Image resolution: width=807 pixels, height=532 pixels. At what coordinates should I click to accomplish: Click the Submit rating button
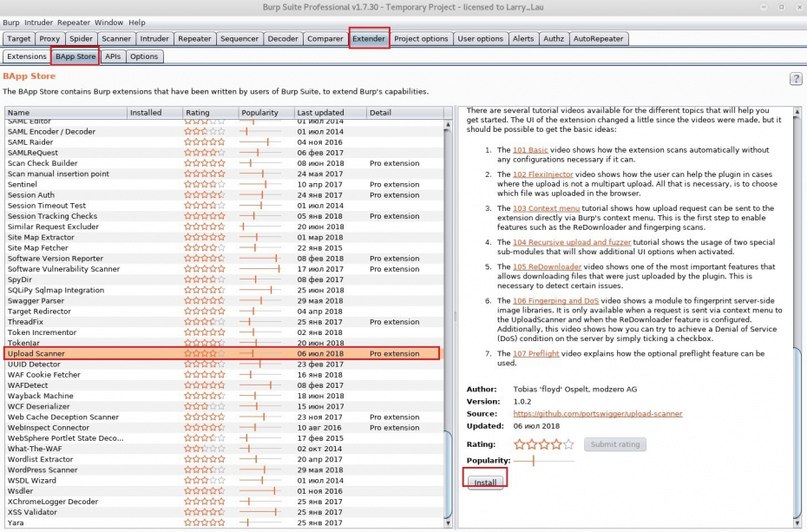tap(615, 444)
